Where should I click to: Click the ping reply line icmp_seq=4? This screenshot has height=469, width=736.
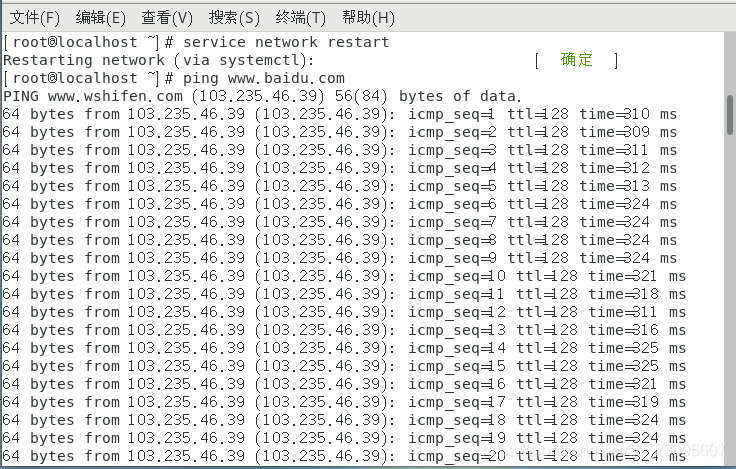(340, 168)
